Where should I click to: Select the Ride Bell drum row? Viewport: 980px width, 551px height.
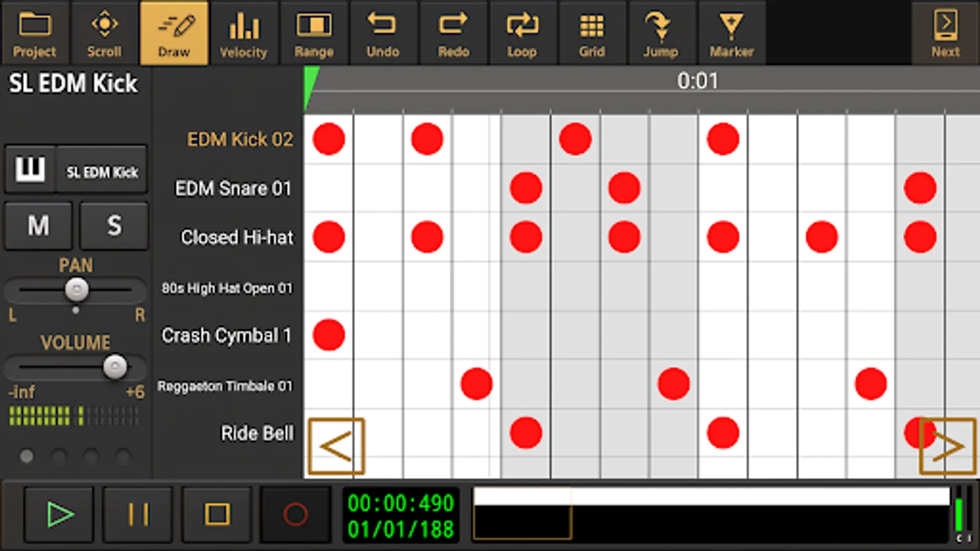pyautogui.click(x=257, y=433)
